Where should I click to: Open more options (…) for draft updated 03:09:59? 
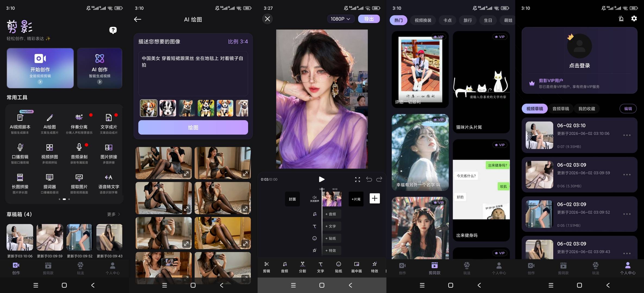[627, 174]
